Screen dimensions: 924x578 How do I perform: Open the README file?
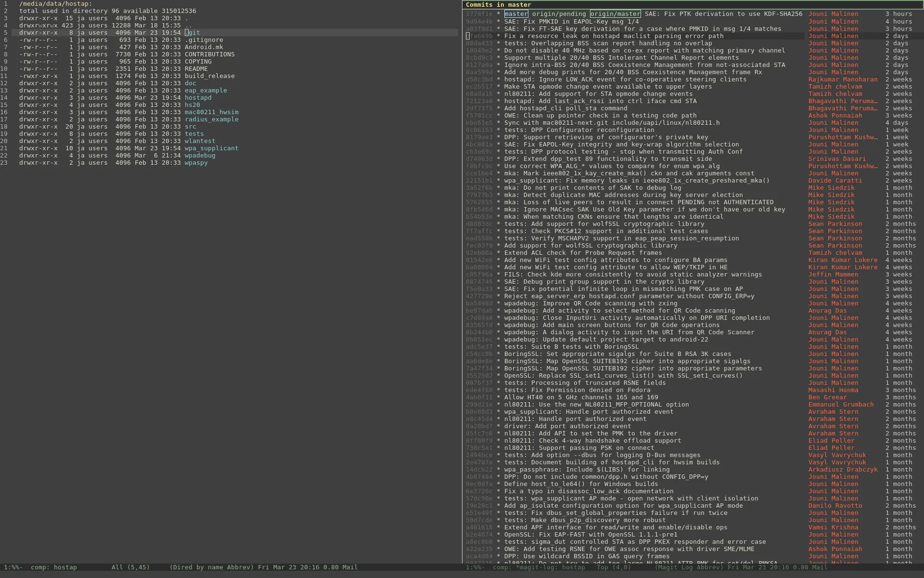click(196, 69)
